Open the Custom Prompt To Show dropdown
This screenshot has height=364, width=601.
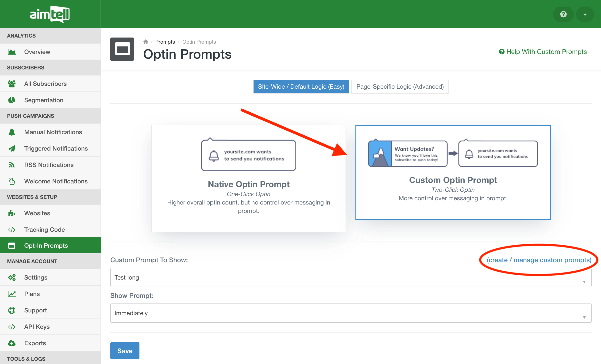(351, 277)
